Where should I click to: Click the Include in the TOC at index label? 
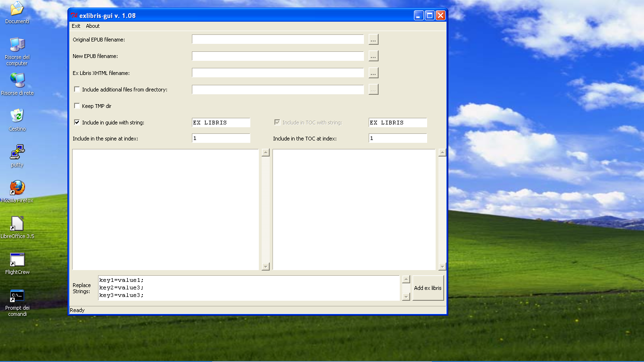(x=305, y=139)
